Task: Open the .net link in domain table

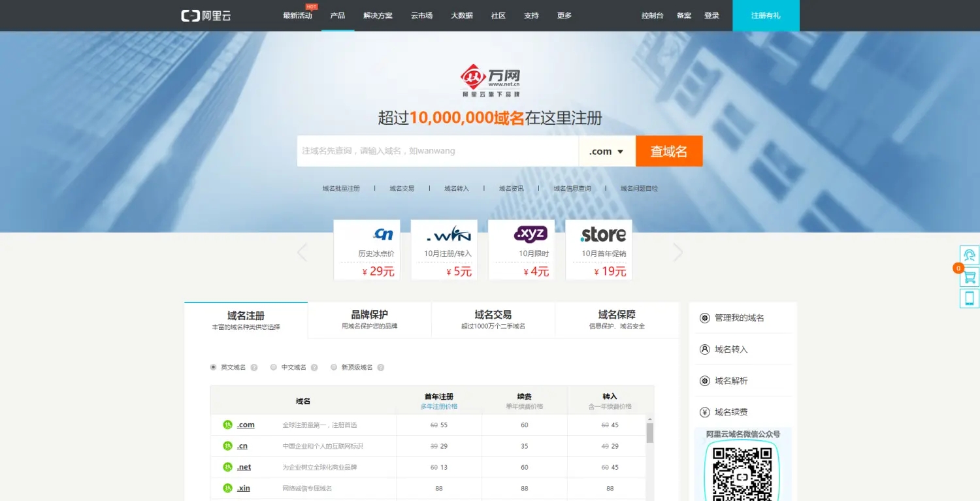Action: tap(244, 467)
